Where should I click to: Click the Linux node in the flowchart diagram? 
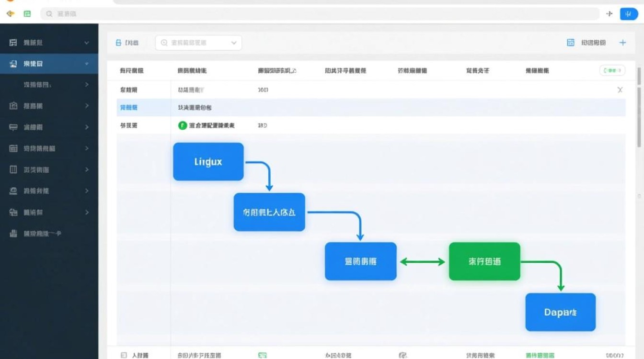pyautogui.click(x=208, y=161)
